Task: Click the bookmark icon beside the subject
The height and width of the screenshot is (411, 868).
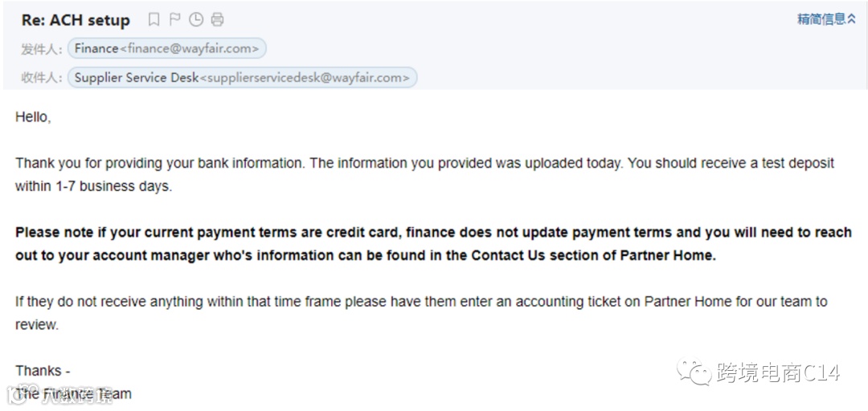Action: [154, 20]
